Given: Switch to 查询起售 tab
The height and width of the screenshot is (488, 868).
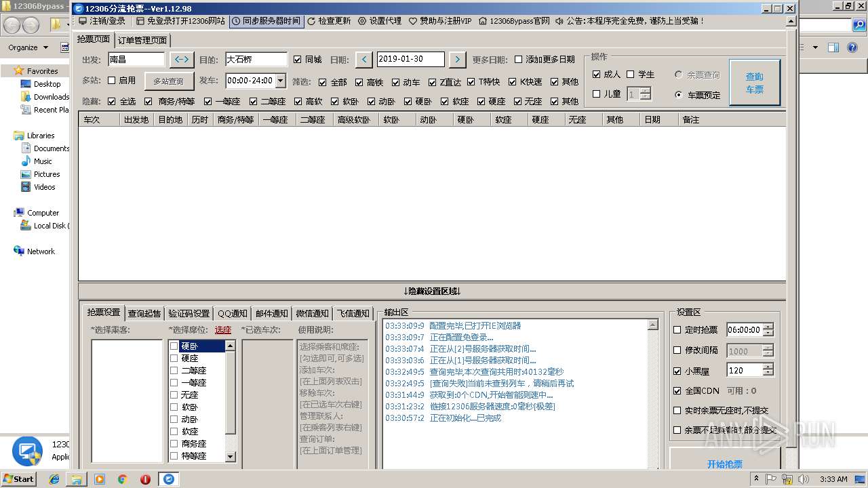Looking at the screenshot, I should [x=144, y=313].
